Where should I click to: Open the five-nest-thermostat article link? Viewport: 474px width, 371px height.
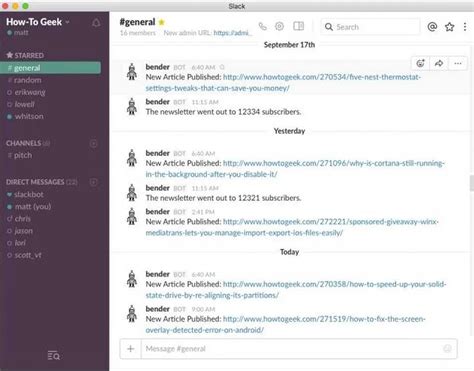click(x=283, y=82)
